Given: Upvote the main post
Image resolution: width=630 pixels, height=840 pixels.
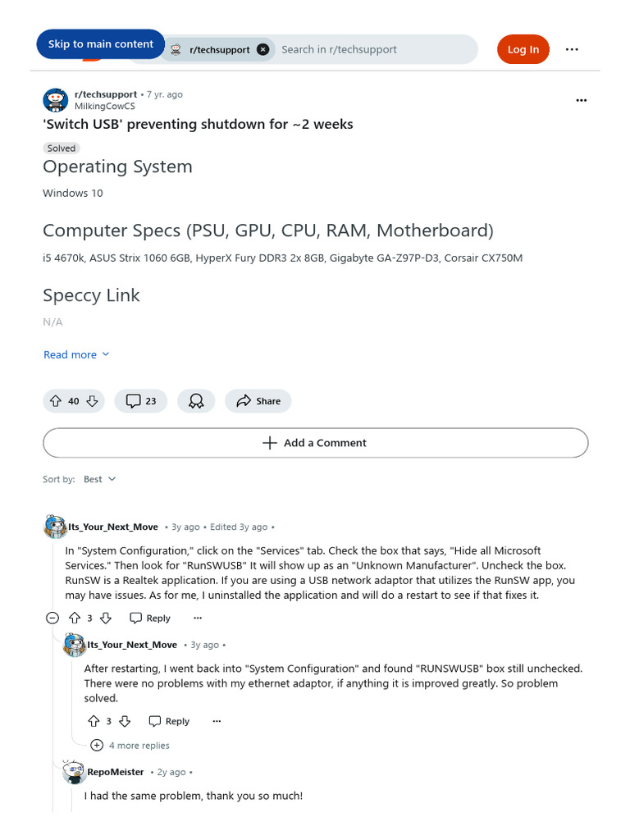Looking at the screenshot, I should point(56,401).
